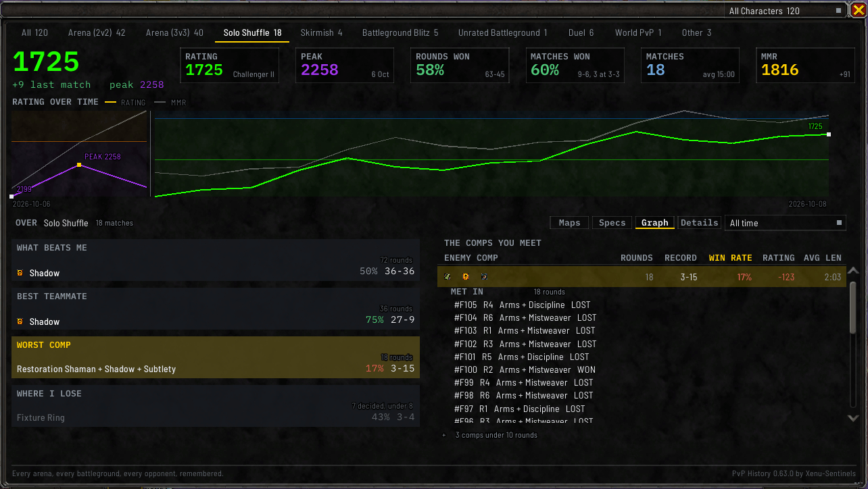Viewport: 868px width, 489px height.
Task: Click match row #F100 Arms + Mistweaver WON
Action: [525, 369]
